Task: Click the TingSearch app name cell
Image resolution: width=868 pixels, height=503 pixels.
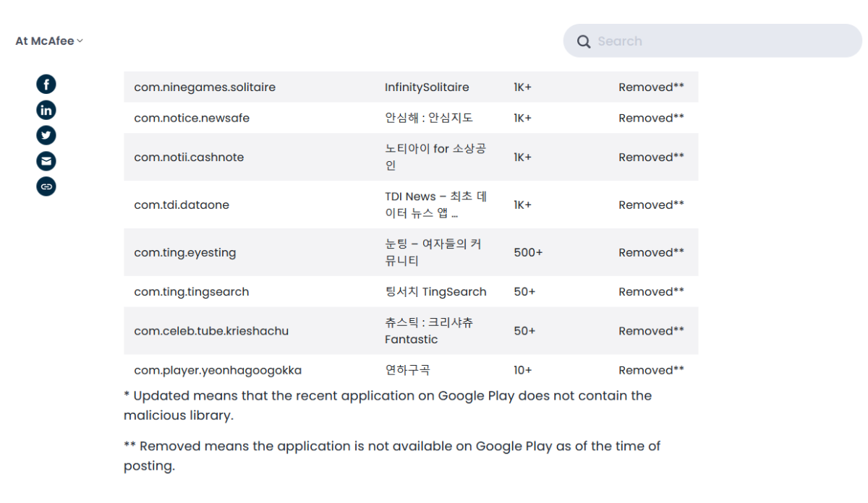Action: pos(435,292)
